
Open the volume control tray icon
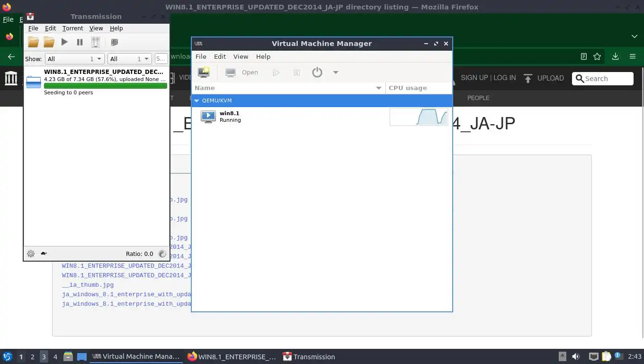coord(576,356)
